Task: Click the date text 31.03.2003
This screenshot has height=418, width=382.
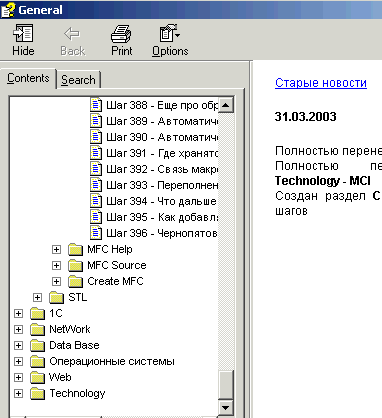Action: click(306, 117)
